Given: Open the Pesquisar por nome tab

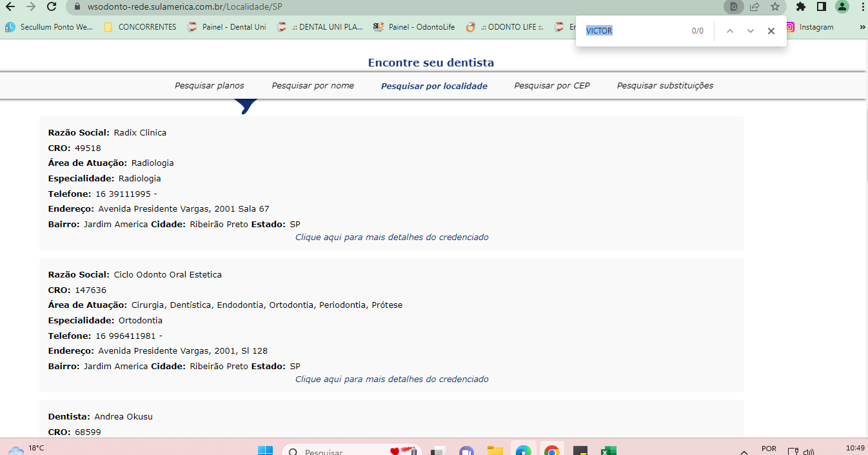Looking at the screenshot, I should click(313, 85).
